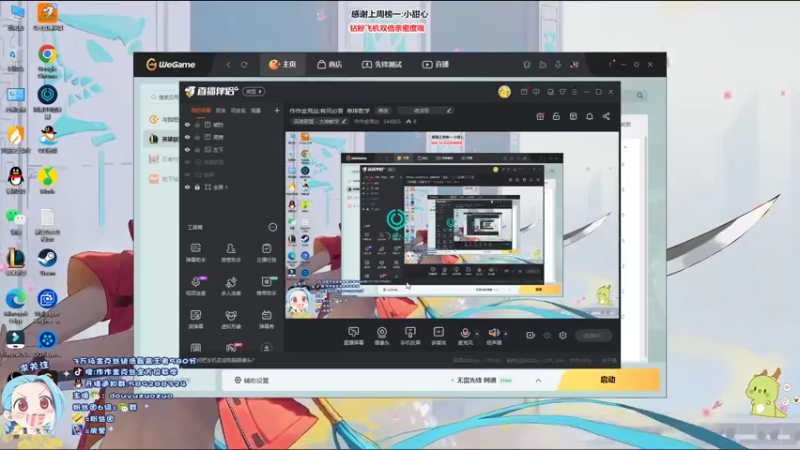
Task: Add 多媒体 media source
Action: pyautogui.click(x=439, y=336)
